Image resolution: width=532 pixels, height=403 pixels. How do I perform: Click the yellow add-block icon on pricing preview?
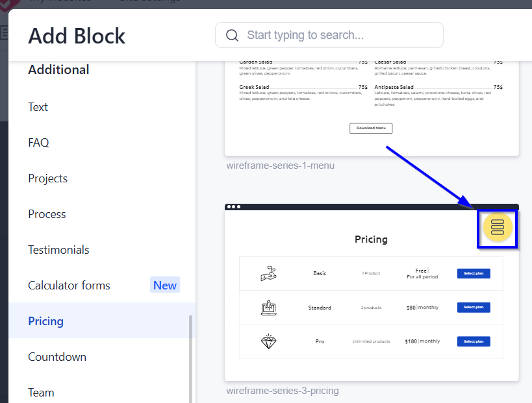pyautogui.click(x=498, y=227)
